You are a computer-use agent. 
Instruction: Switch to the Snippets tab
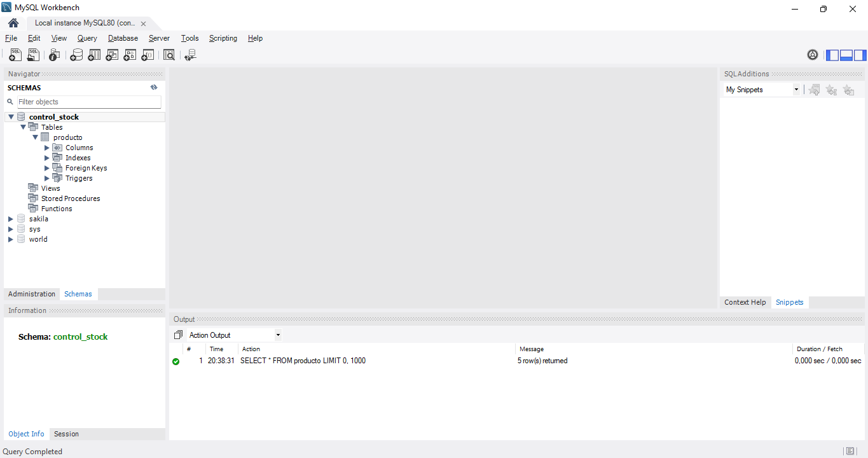point(790,302)
